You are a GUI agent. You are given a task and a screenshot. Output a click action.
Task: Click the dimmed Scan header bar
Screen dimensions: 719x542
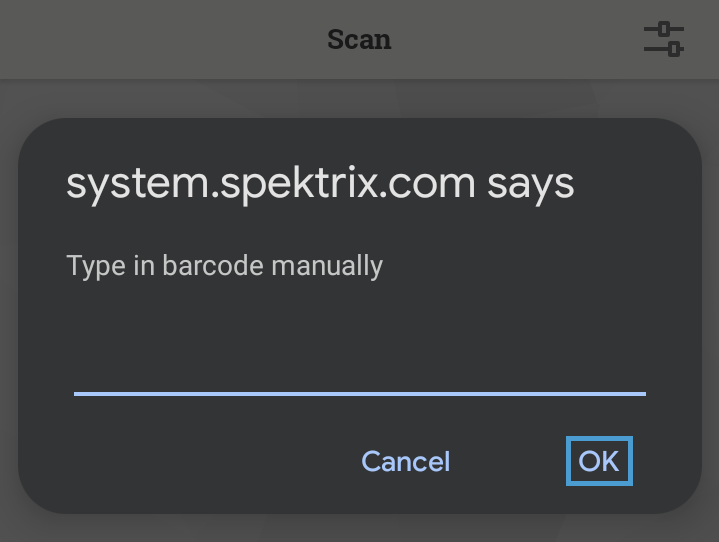point(200,40)
